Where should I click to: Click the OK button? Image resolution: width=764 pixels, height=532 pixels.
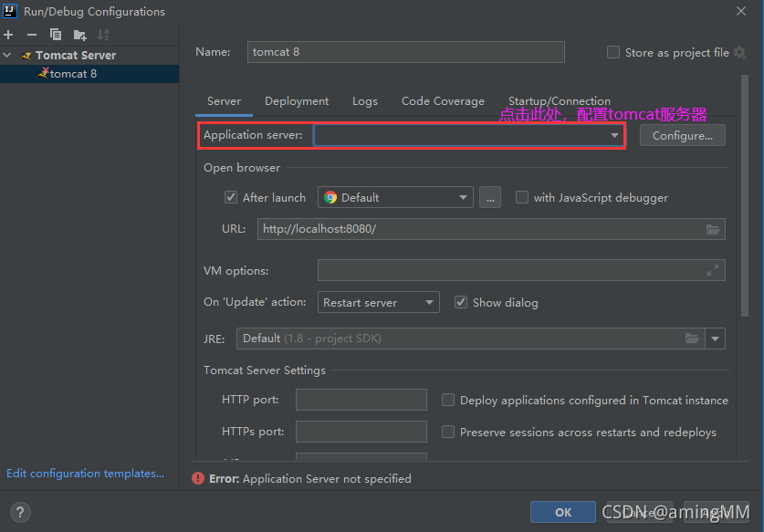click(x=563, y=512)
